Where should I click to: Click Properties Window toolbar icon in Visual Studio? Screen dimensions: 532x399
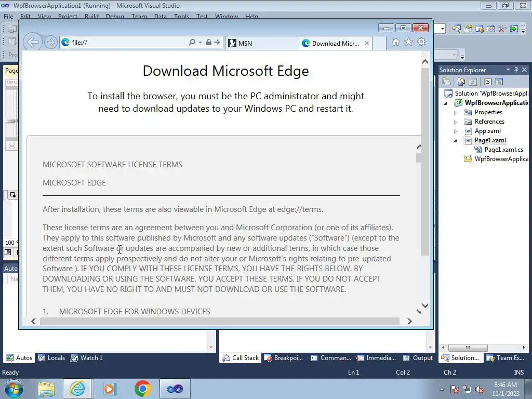468,29
